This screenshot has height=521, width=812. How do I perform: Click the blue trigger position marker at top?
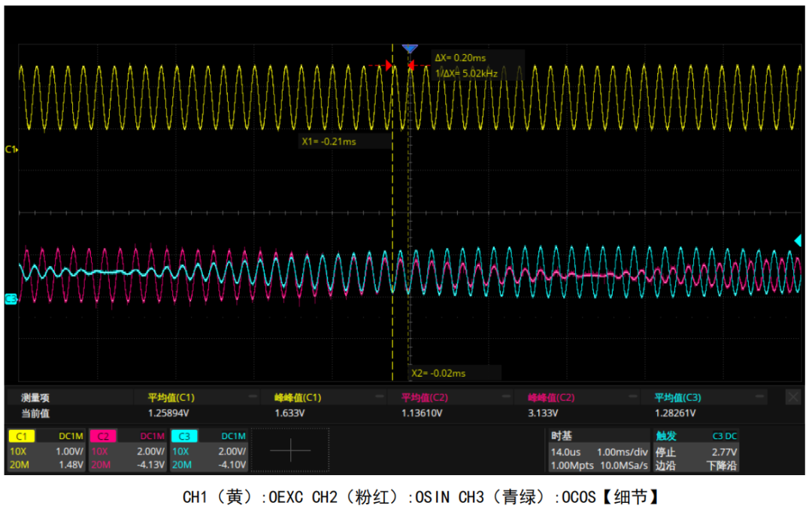point(409,49)
